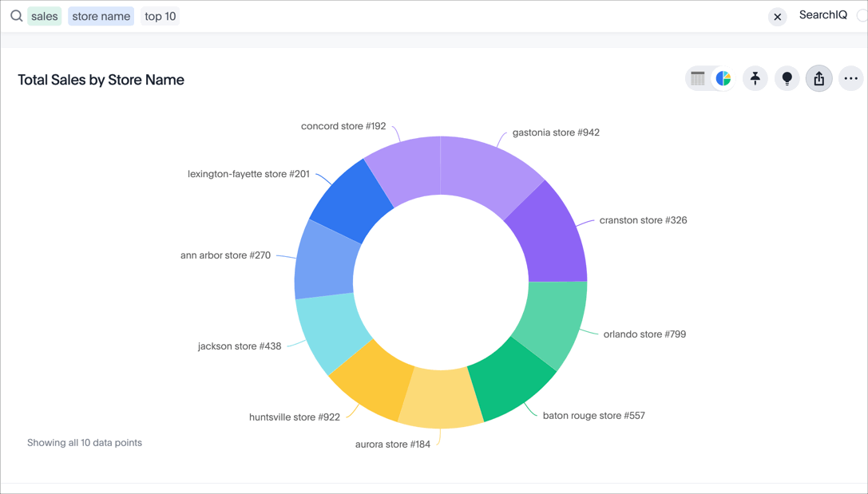Clear the search with the X button
The image size is (868, 494).
click(777, 17)
